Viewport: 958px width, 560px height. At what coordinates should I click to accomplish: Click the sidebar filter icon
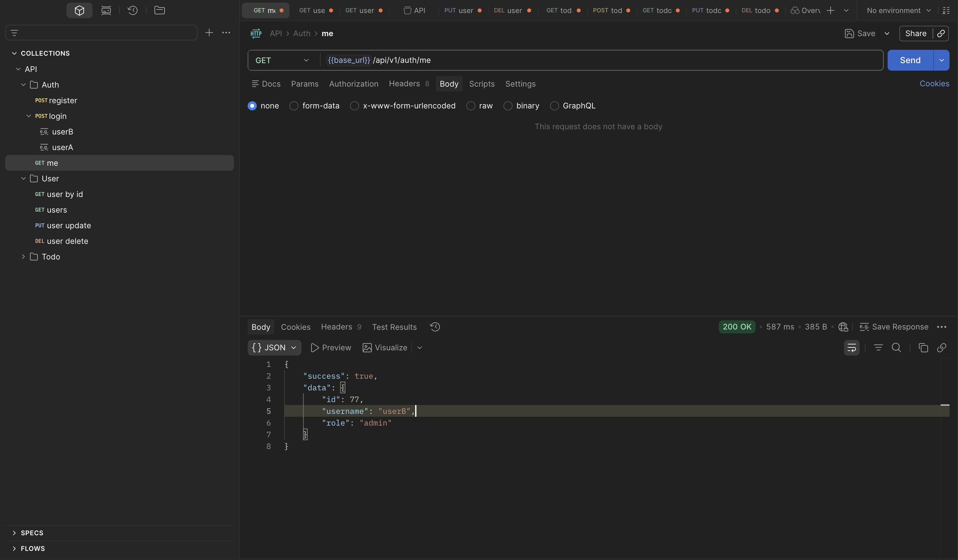(x=14, y=33)
